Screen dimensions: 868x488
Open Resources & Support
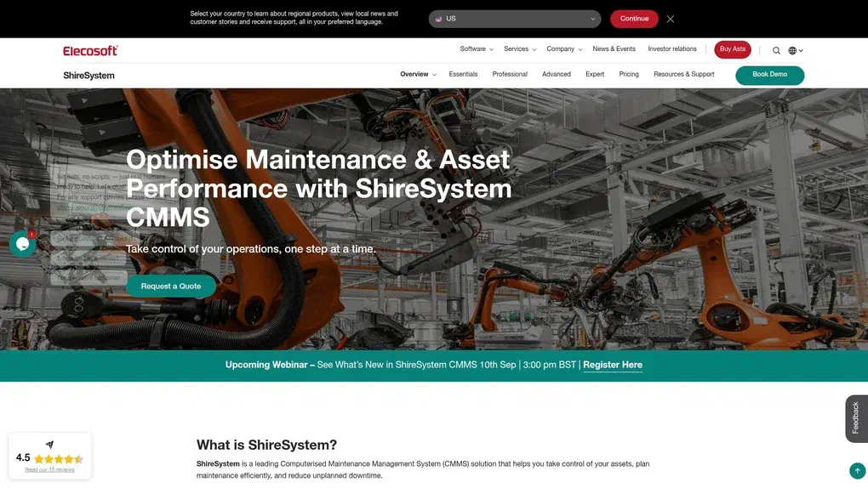[x=683, y=74]
